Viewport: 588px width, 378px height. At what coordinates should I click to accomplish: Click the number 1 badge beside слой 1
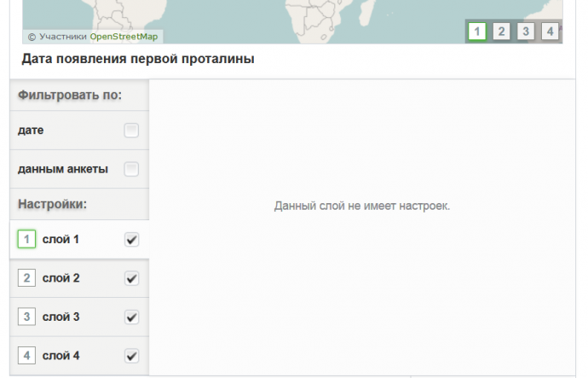(x=26, y=239)
